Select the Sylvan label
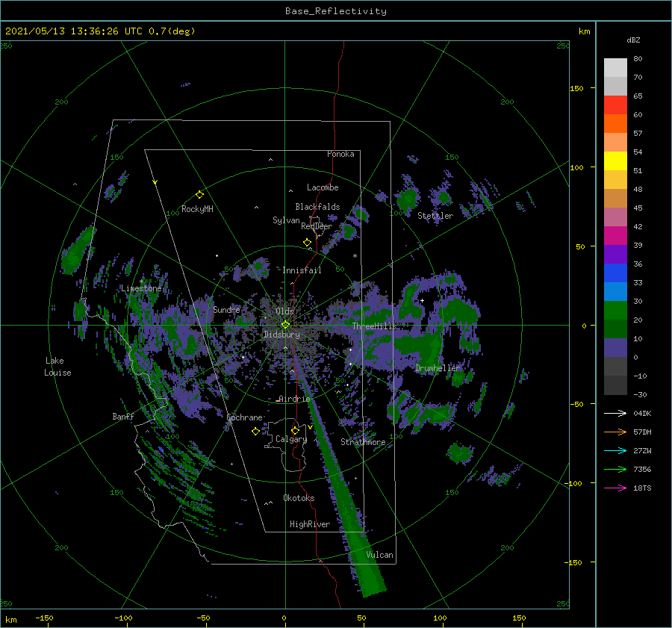This screenshot has height=628, width=672. coord(286,220)
